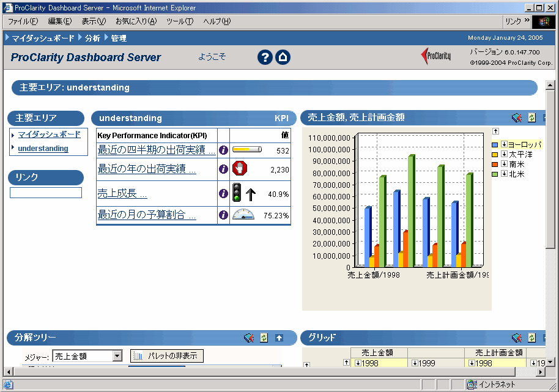The width and height of the screenshot is (559, 392).
Task: Open info icon for 最近の四半期の出荷実績
Action: (223, 150)
